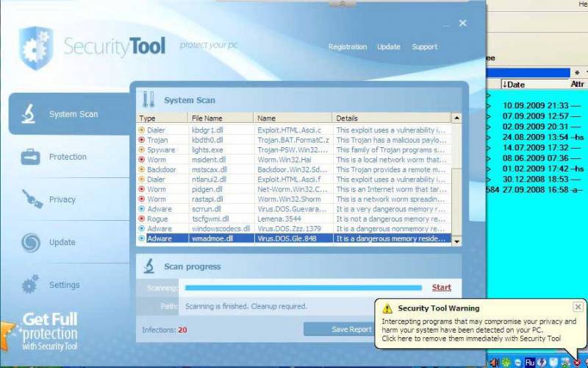Click the scan progress bar
588x368 pixels.
(303, 288)
